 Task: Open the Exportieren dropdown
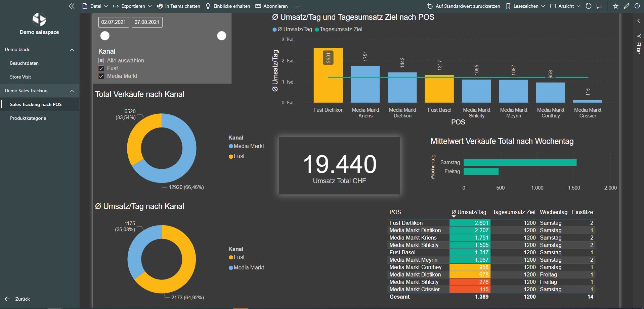click(132, 6)
